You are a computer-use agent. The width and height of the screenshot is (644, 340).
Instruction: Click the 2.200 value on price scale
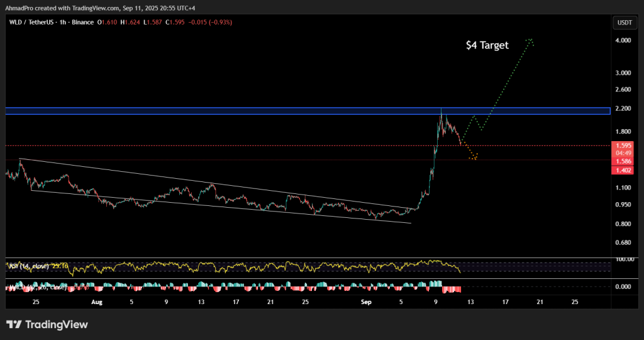[x=623, y=109]
